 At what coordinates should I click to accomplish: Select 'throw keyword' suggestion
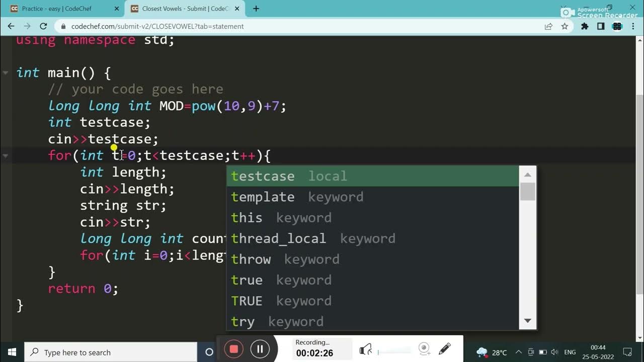click(x=372, y=259)
